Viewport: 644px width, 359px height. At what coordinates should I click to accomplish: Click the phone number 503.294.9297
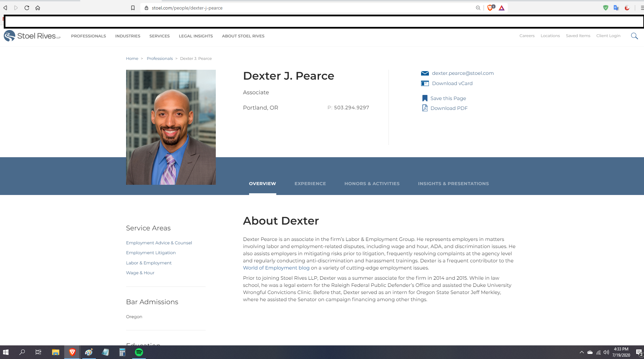tap(351, 108)
